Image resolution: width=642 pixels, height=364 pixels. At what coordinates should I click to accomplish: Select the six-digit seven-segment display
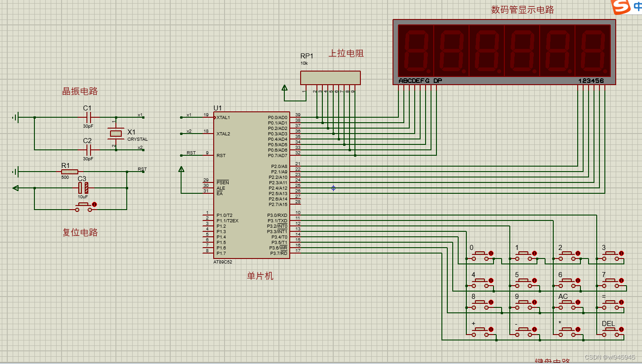pyautogui.click(x=504, y=52)
